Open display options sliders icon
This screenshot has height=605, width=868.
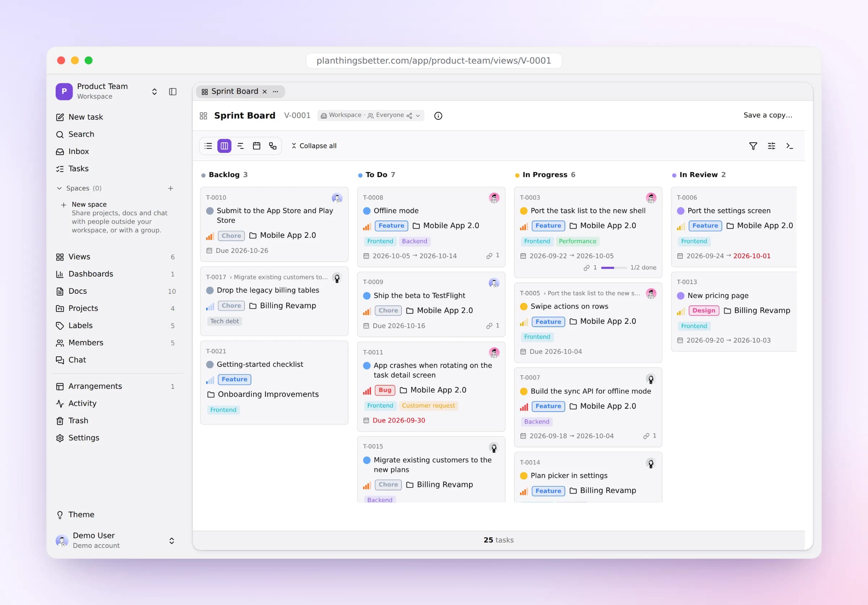(x=771, y=146)
